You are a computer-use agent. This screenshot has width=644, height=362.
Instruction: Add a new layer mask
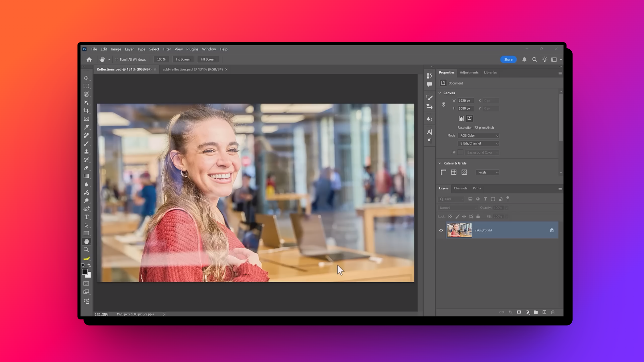click(x=519, y=312)
